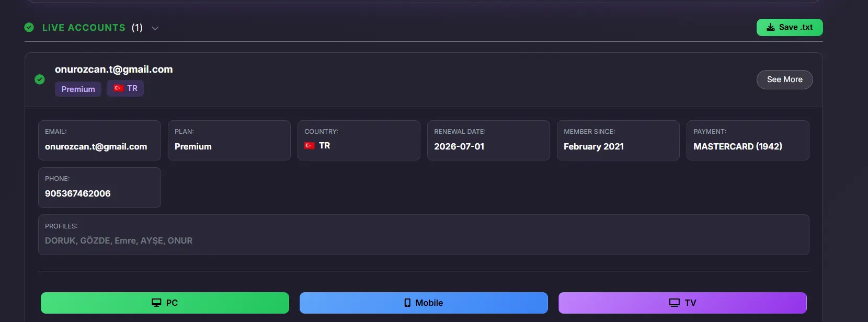This screenshot has height=322, width=868.
Task: Open the TV option button
Action: coord(682,303)
